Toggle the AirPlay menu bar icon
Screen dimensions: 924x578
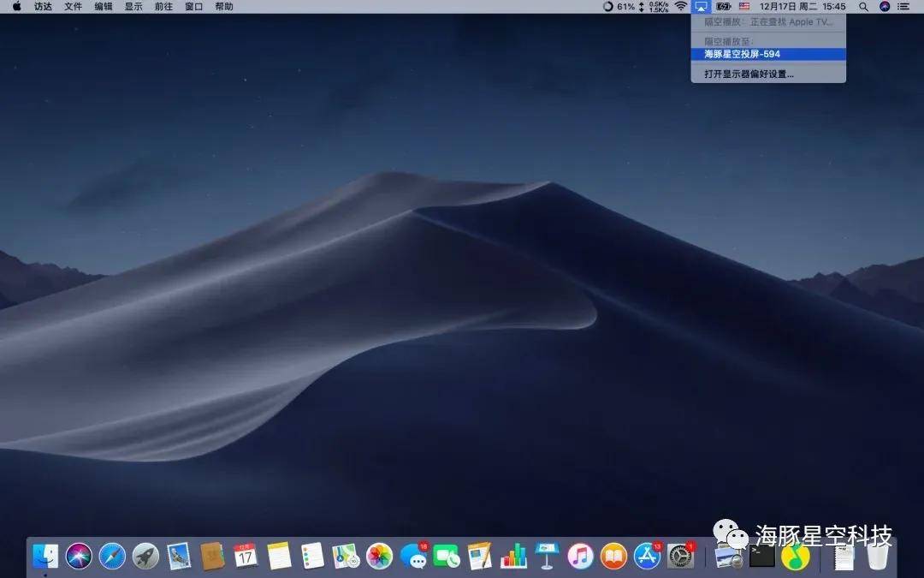pos(702,7)
